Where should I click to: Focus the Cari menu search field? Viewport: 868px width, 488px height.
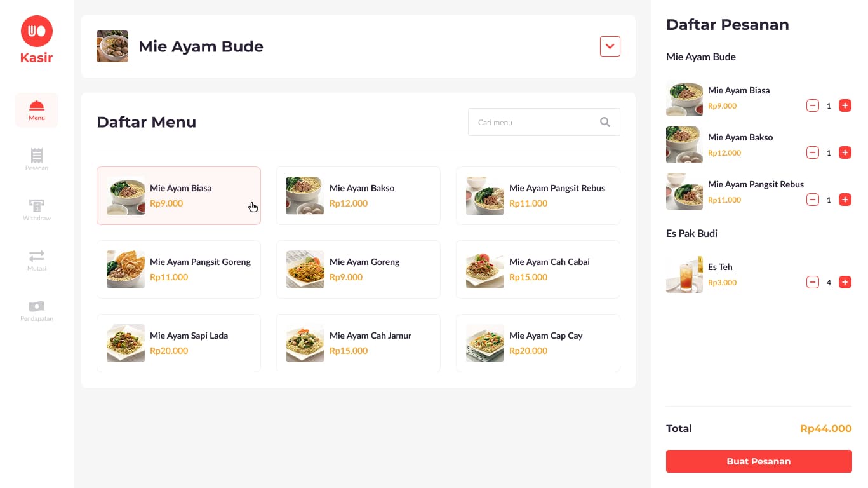tap(544, 122)
